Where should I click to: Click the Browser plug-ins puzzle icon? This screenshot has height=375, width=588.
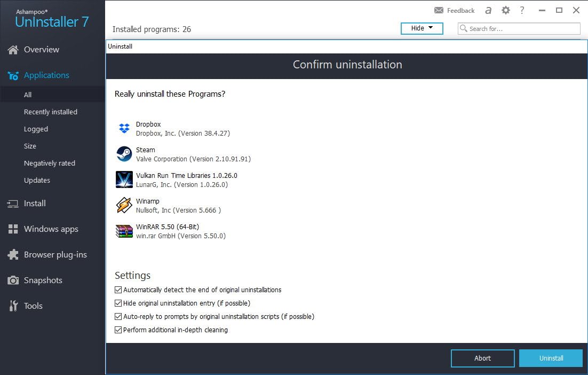tap(13, 254)
